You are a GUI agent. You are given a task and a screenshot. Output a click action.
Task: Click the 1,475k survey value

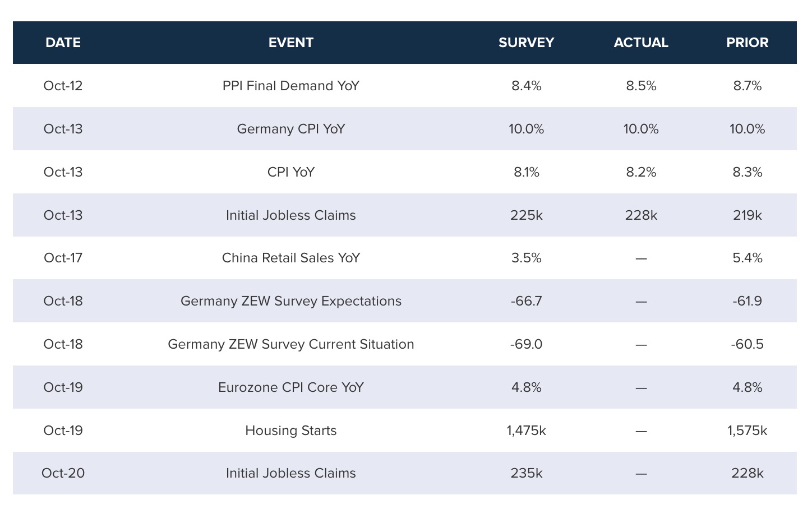(x=526, y=431)
